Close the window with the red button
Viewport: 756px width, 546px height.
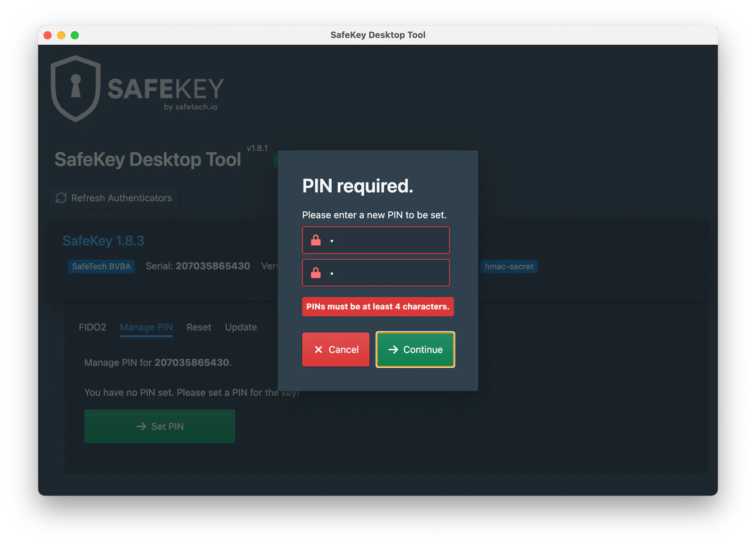(48, 35)
